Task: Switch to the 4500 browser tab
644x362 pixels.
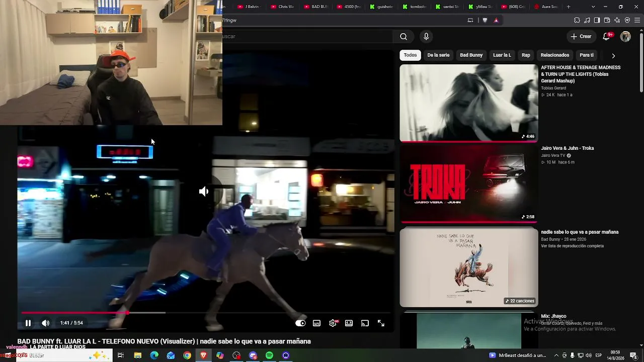Action: (x=349, y=7)
